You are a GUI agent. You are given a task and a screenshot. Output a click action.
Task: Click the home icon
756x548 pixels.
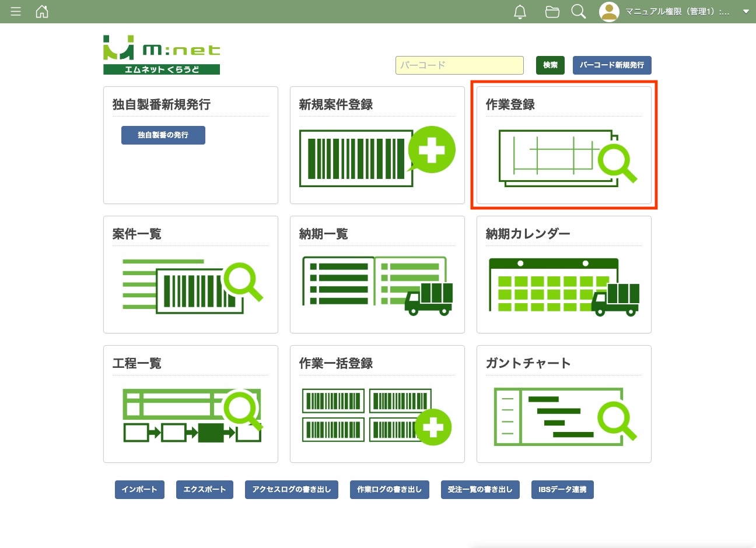coord(42,12)
